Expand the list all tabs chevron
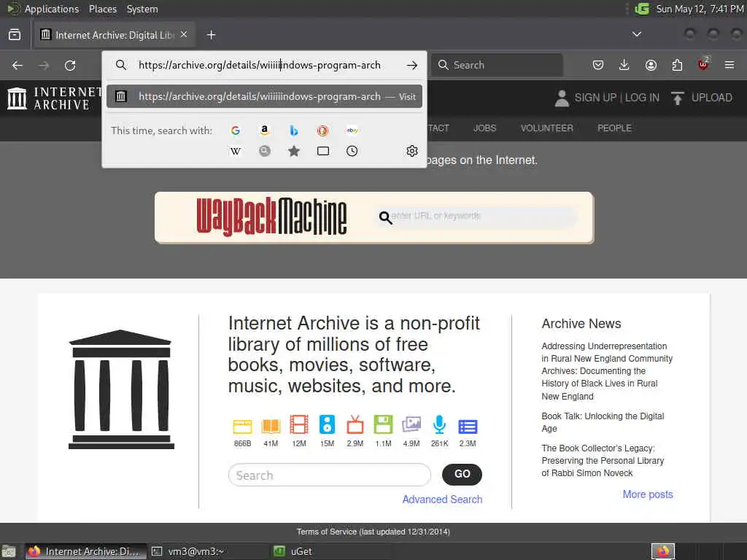This screenshot has height=560, width=747. pos(636,34)
